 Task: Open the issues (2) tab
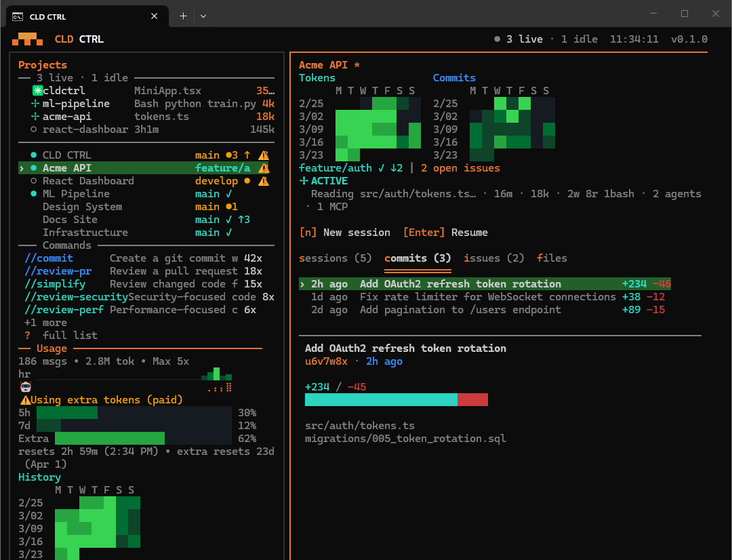(x=494, y=258)
